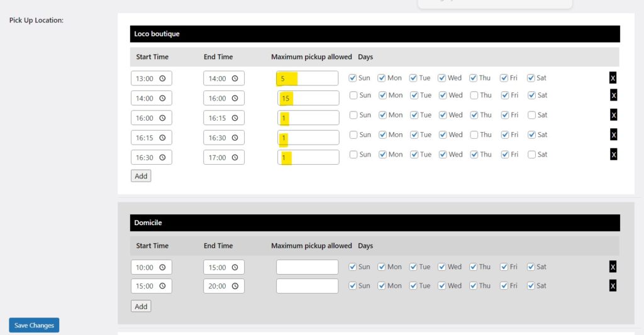644x335 pixels.
Task: Click the Domicile 15:00 end time field
Action: [x=224, y=267]
